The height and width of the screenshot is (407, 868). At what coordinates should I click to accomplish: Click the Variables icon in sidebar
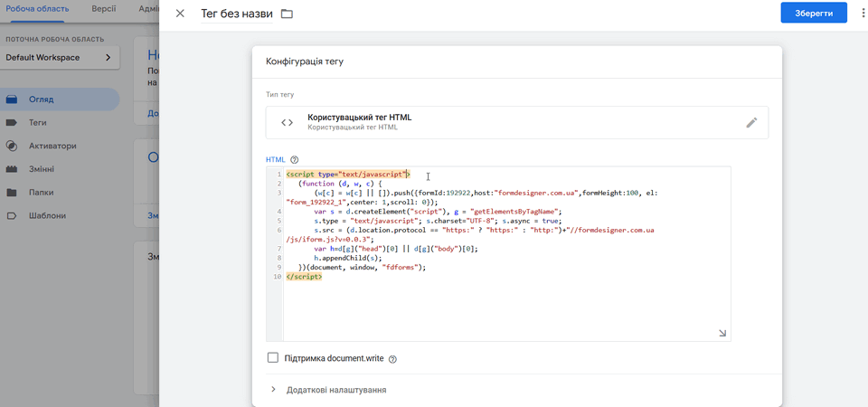[x=12, y=169]
